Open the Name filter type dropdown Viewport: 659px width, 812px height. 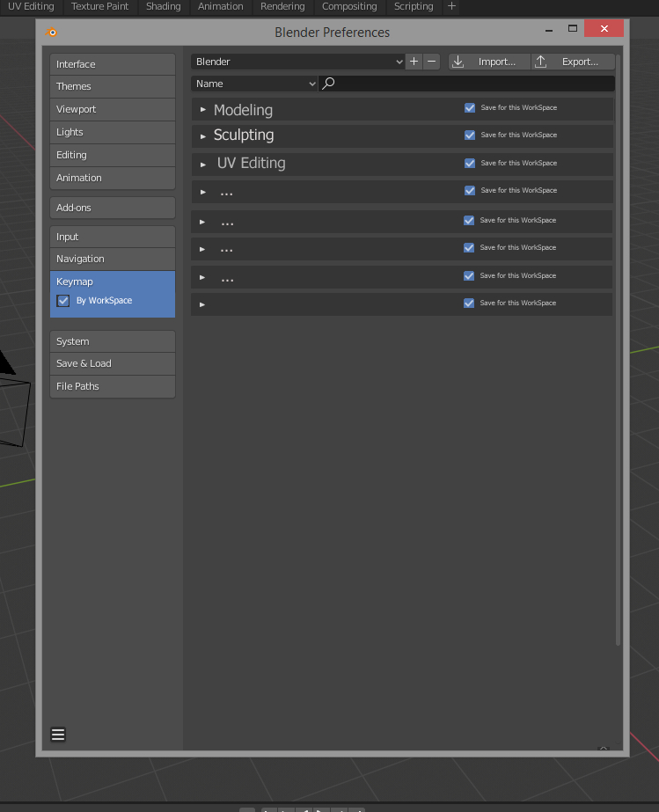coord(254,84)
